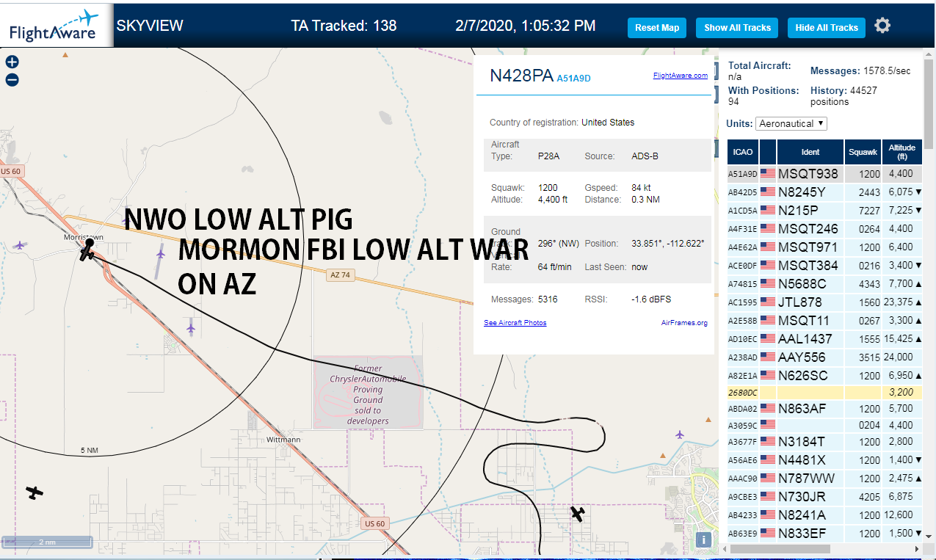This screenshot has width=936, height=560.
Task: Select the N863AF aircraft row
Action: click(824, 409)
